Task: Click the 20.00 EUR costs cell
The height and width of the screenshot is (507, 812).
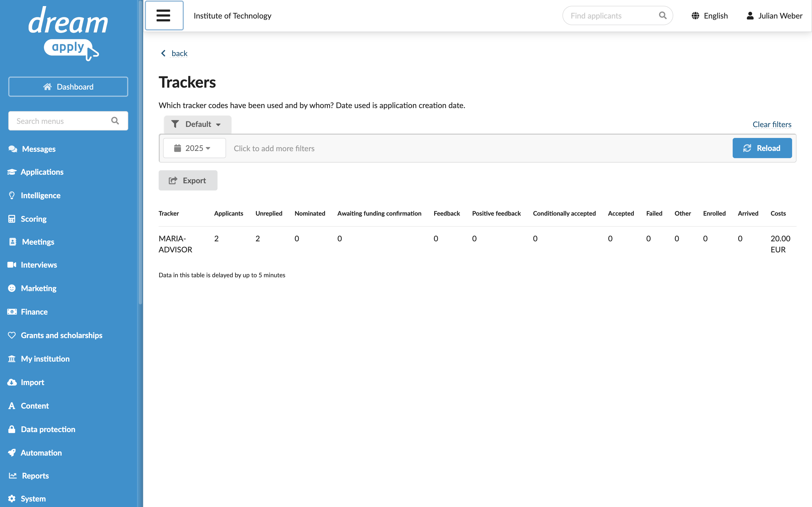Action: [x=780, y=244]
